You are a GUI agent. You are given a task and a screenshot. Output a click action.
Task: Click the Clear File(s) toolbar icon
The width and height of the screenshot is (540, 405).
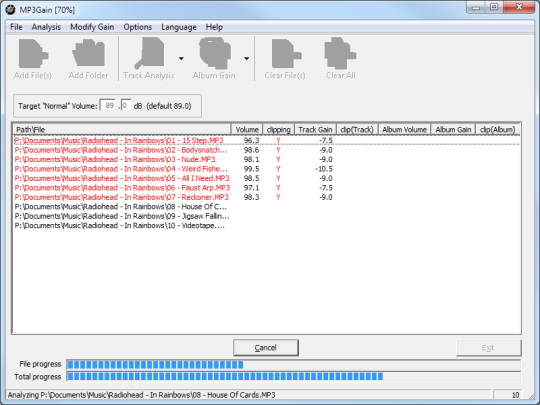tap(287, 53)
